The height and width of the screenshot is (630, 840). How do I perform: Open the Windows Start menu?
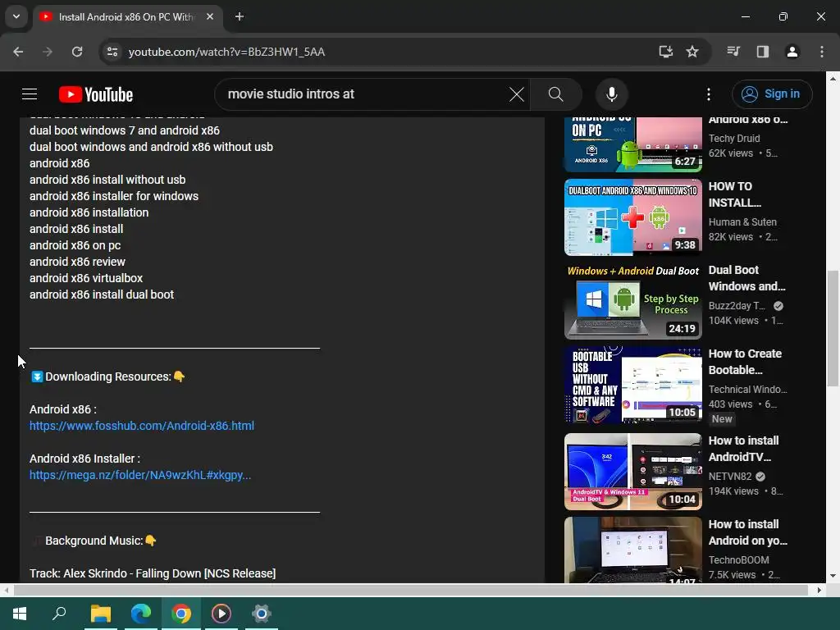coord(20,614)
